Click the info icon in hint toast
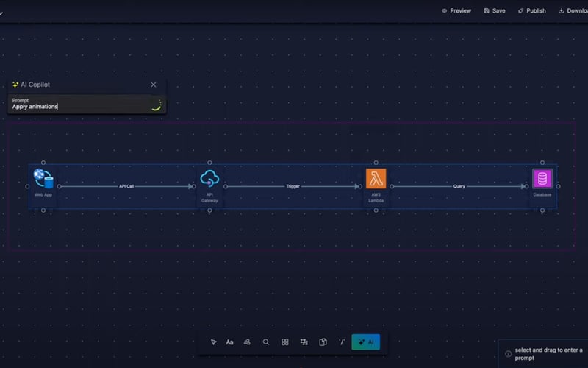 508,354
